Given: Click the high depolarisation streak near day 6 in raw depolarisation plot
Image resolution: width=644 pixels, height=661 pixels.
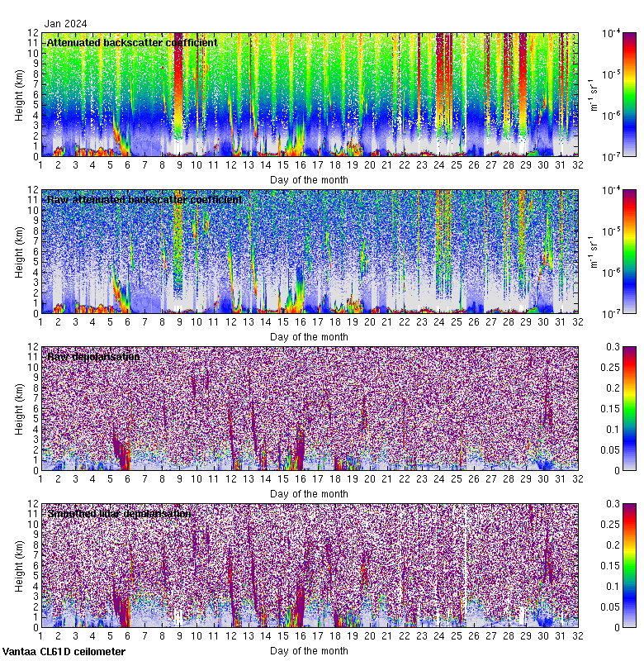Looking at the screenshot, I should pyautogui.click(x=123, y=453).
